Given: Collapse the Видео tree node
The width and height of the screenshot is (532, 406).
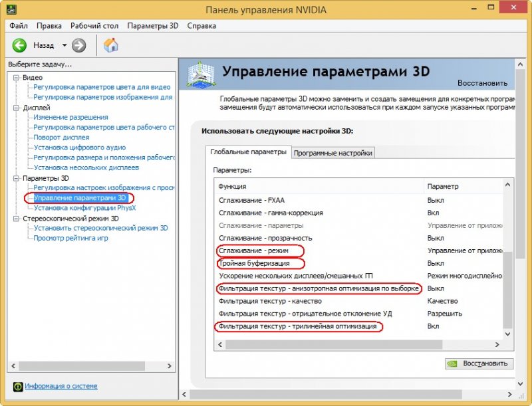Looking at the screenshot, I should point(16,78).
